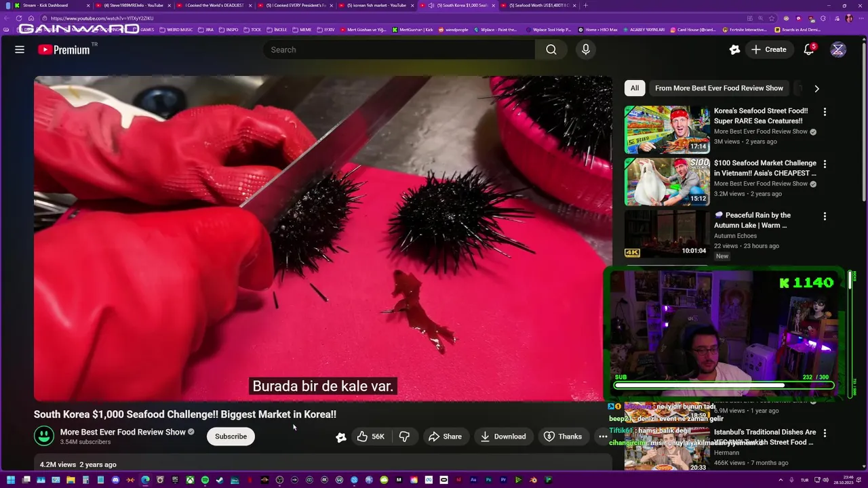Open Fortnite Interactive bookmark
Image resolution: width=868 pixels, height=488 pixels.
(x=745, y=30)
